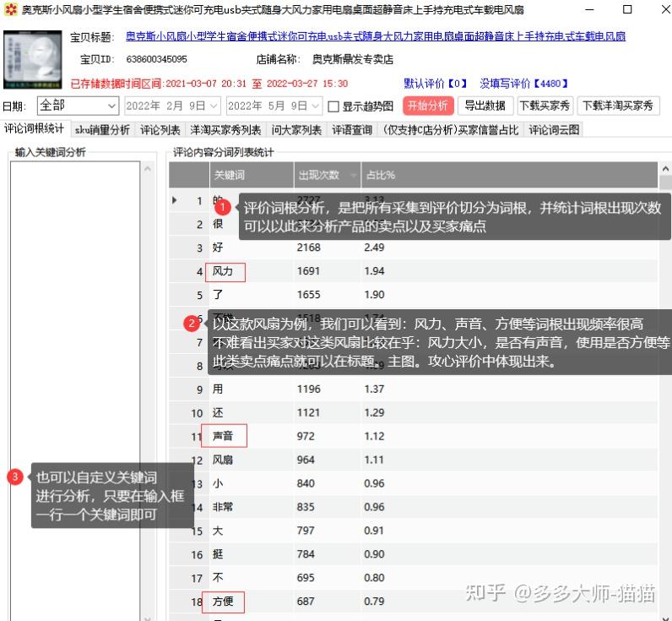Switch to the sku销量分析 tab

coord(102,130)
